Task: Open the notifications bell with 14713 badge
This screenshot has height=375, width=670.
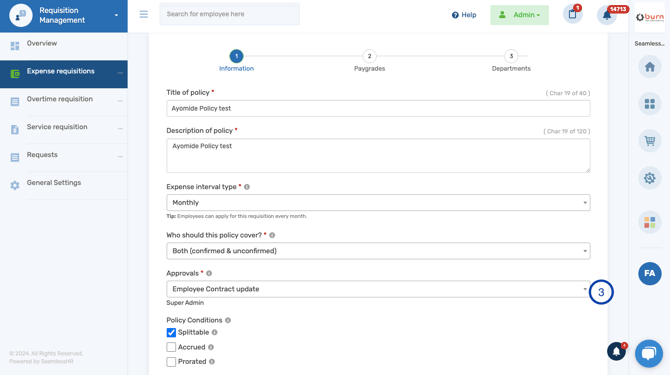Action: (x=607, y=15)
